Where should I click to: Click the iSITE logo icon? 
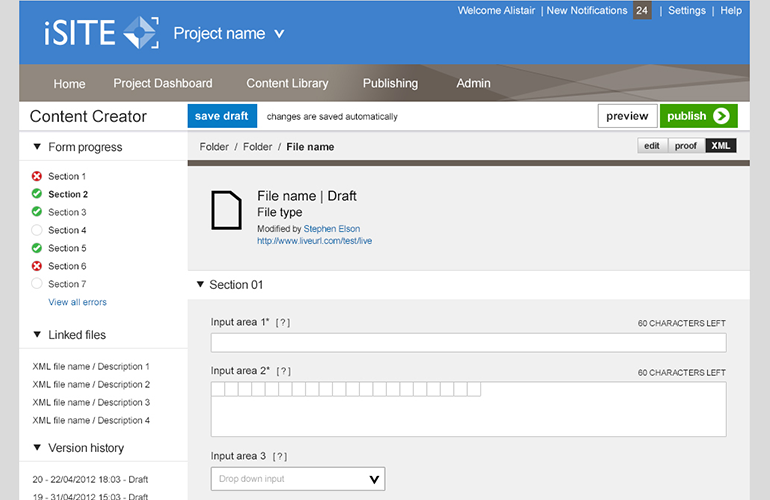point(141,33)
